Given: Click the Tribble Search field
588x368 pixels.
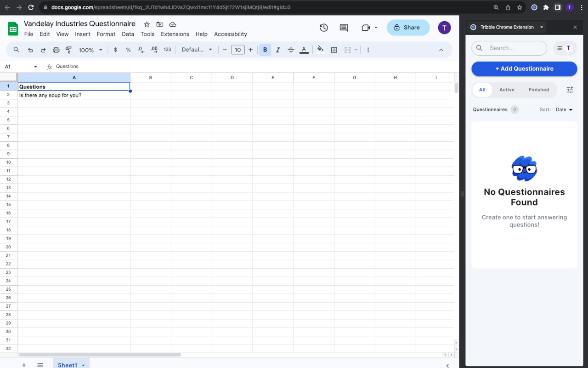Looking at the screenshot, I should click(509, 48).
